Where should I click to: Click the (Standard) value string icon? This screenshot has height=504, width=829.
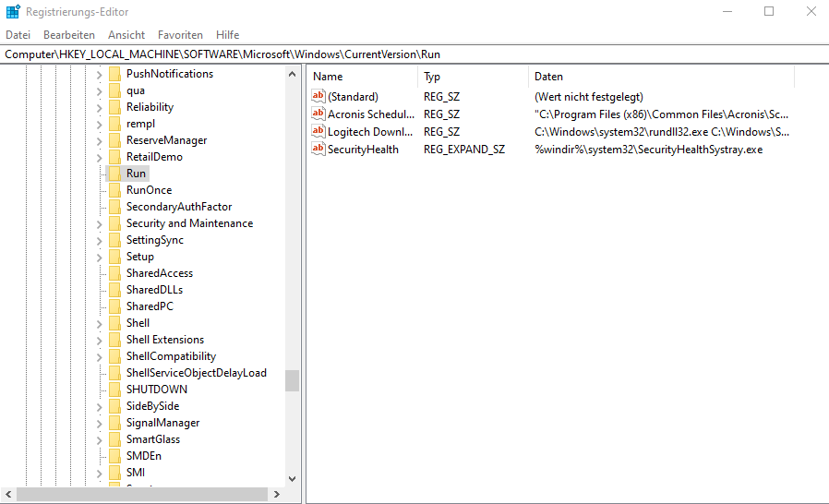318,96
